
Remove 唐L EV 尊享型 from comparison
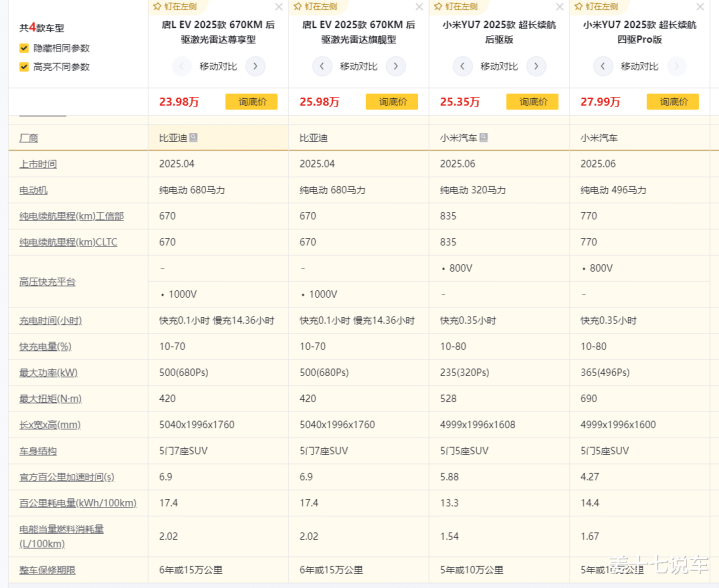point(279,7)
